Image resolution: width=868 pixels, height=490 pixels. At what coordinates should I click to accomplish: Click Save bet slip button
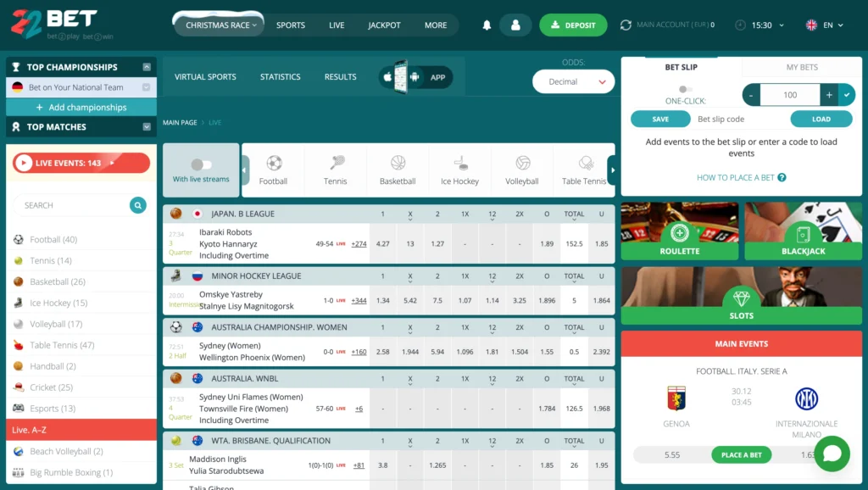(660, 119)
